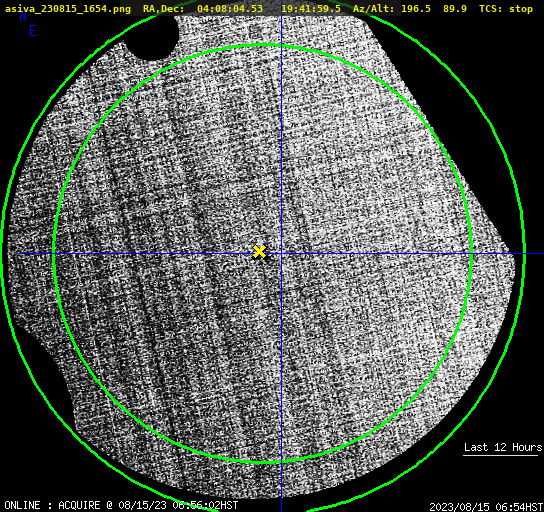The image size is (544, 512).
Task: Click the right end of horizontal blue line
Action: pos(541,254)
